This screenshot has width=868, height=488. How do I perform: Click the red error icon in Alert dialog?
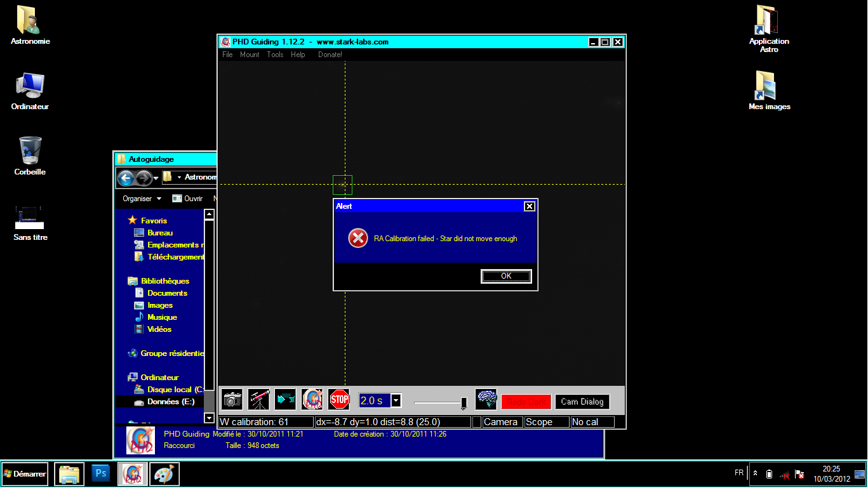[358, 239]
